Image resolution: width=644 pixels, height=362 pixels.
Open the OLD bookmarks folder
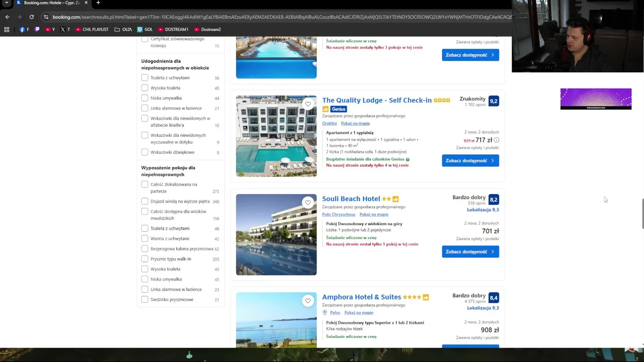tap(123, 29)
